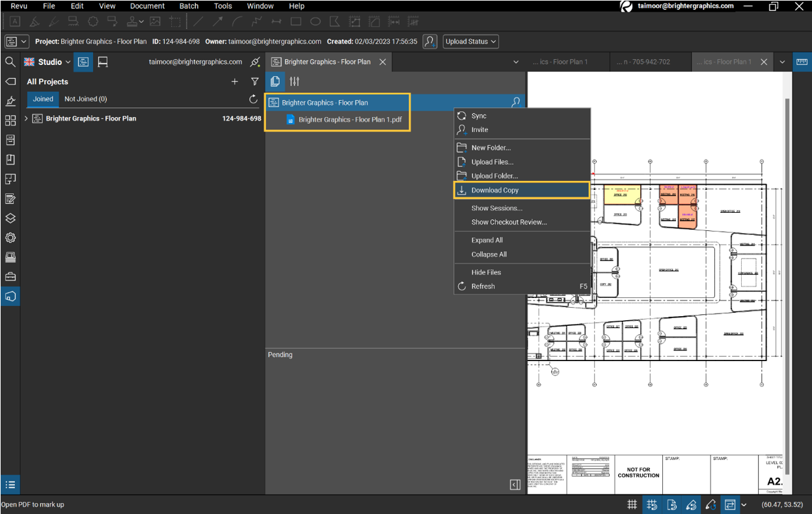812x514 pixels.
Task: Toggle Snap to Grid in the status bar
Action: (x=651, y=504)
